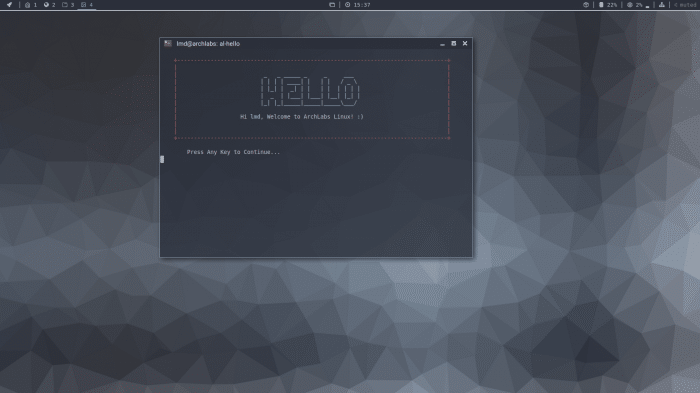Switch to workspace 3 with folder icon

point(68,4)
